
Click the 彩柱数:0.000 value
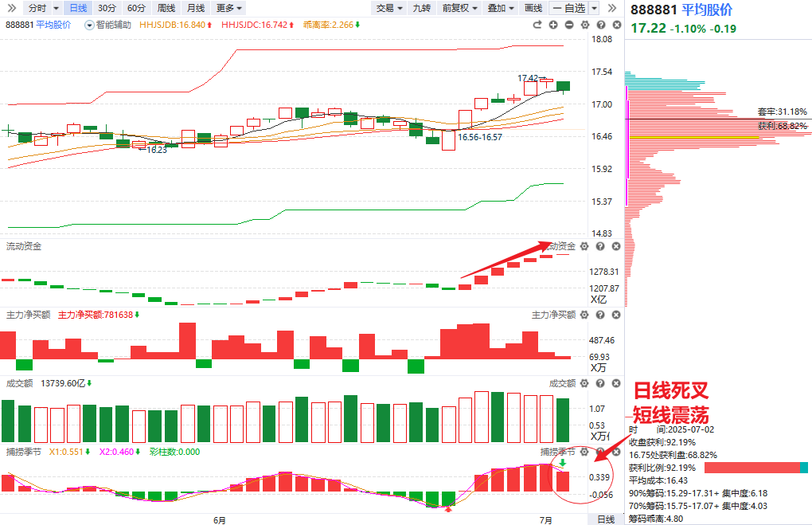pyautogui.click(x=174, y=452)
